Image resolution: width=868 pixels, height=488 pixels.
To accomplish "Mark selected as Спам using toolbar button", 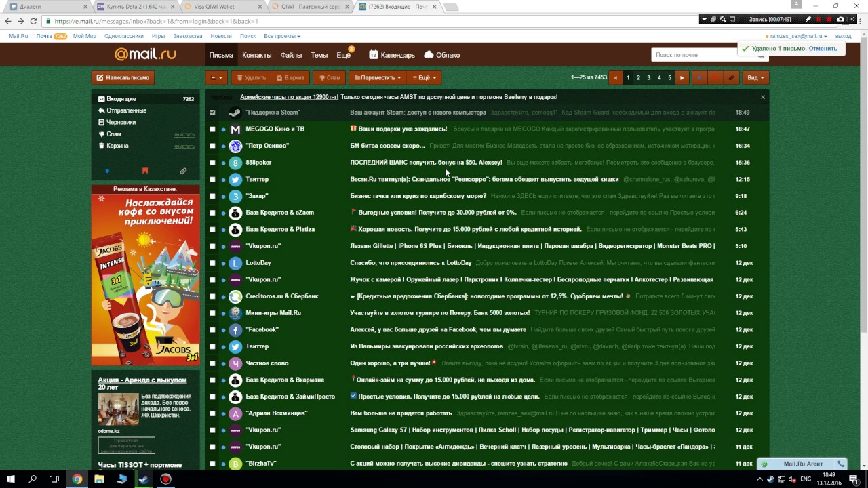I will pos(330,77).
